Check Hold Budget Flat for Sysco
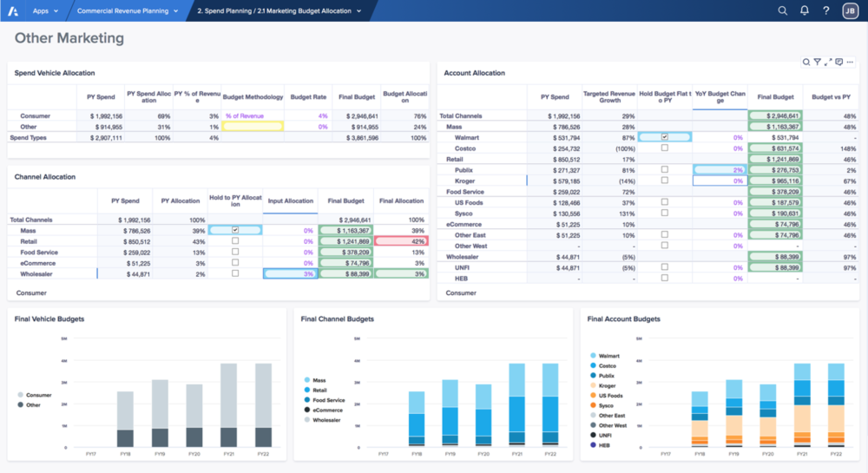The height and width of the screenshot is (473, 868). click(664, 213)
